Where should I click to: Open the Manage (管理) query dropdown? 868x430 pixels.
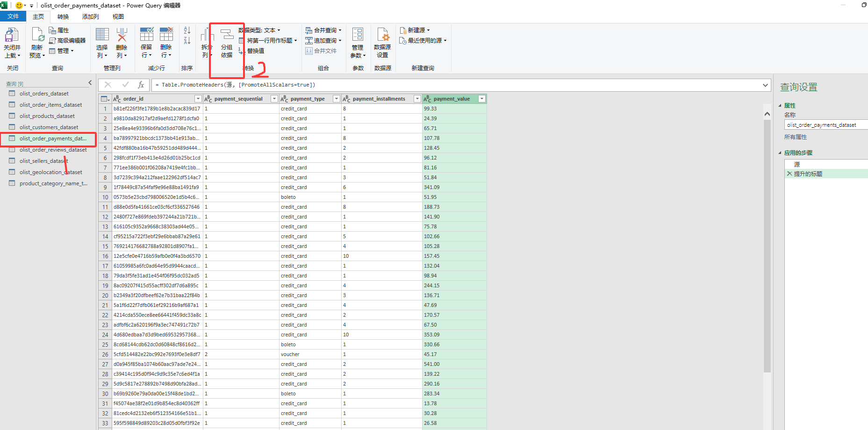point(61,51)
